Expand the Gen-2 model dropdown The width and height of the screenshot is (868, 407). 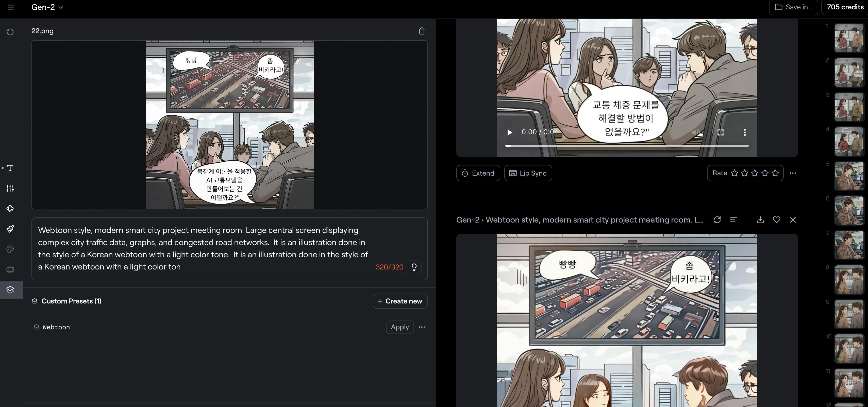[x=47, y=7]
